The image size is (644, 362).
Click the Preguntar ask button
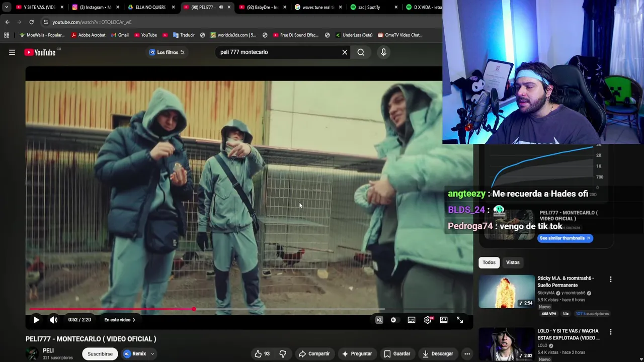point(357,354)
